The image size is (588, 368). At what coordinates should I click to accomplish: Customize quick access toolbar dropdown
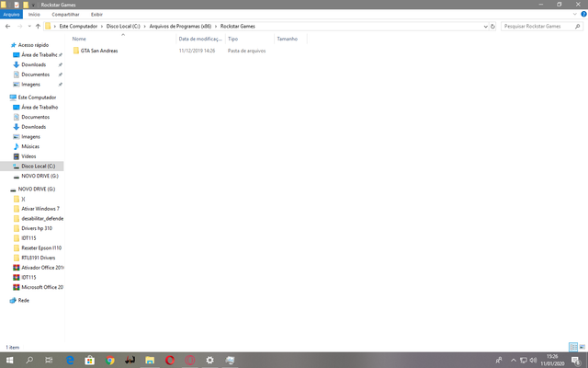[x=33, y=5]
